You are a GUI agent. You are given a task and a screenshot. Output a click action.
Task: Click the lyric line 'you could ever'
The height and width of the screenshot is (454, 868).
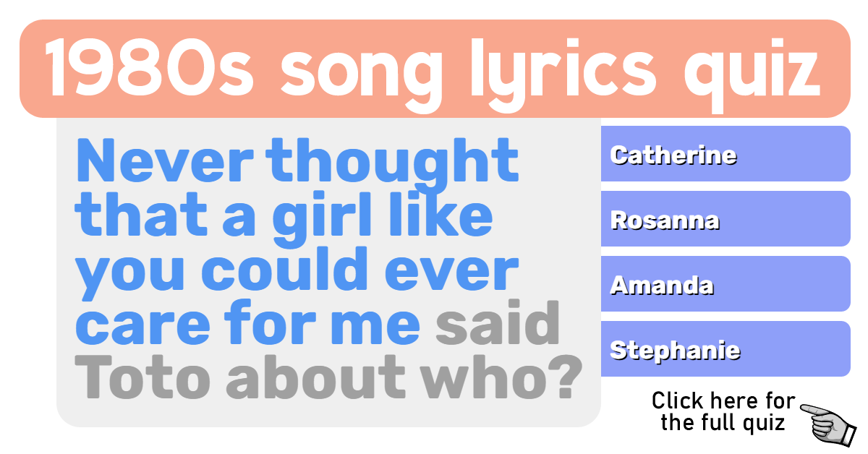point(297,273)
